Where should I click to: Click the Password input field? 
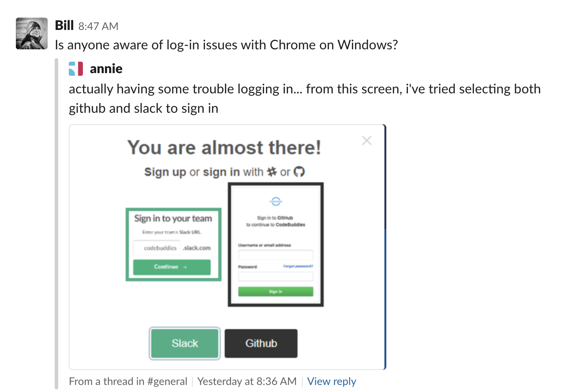(275, 276)
